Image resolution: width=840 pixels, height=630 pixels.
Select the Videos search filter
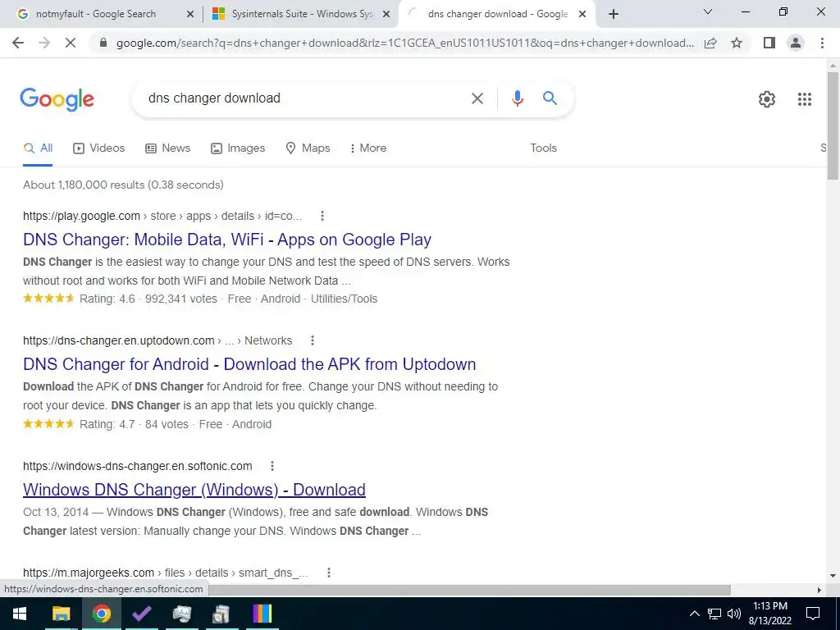pos(98,148)
